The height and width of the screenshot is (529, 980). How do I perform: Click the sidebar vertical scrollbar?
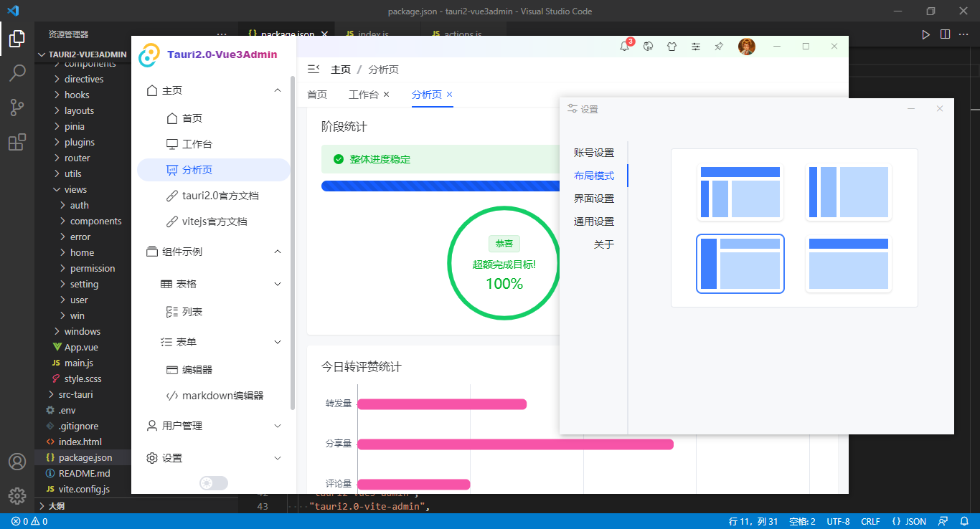click(x=293, y=244)
